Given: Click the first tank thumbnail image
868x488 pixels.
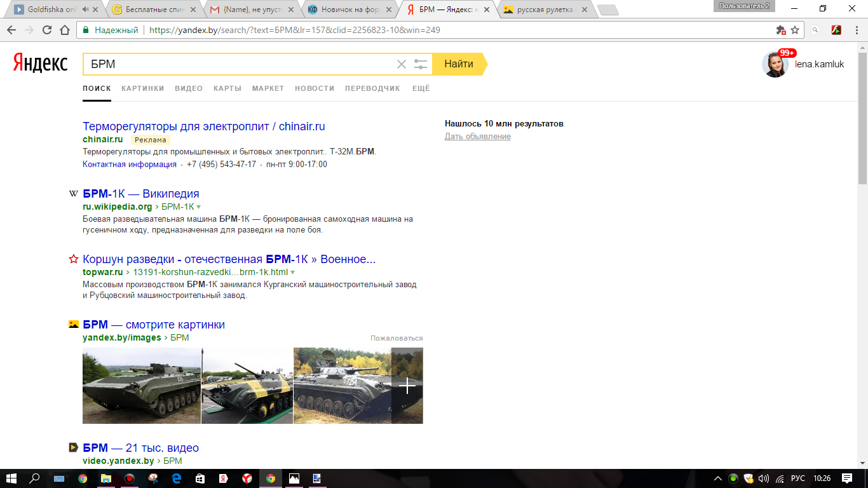Looking at the screenshot, I should [x=142, y=386].
